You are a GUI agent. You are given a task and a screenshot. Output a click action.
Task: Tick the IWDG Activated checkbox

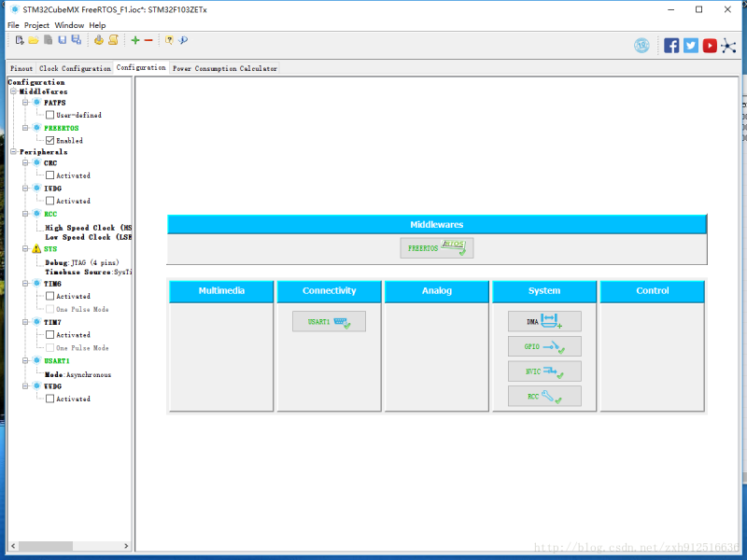[x=50, y=201]
